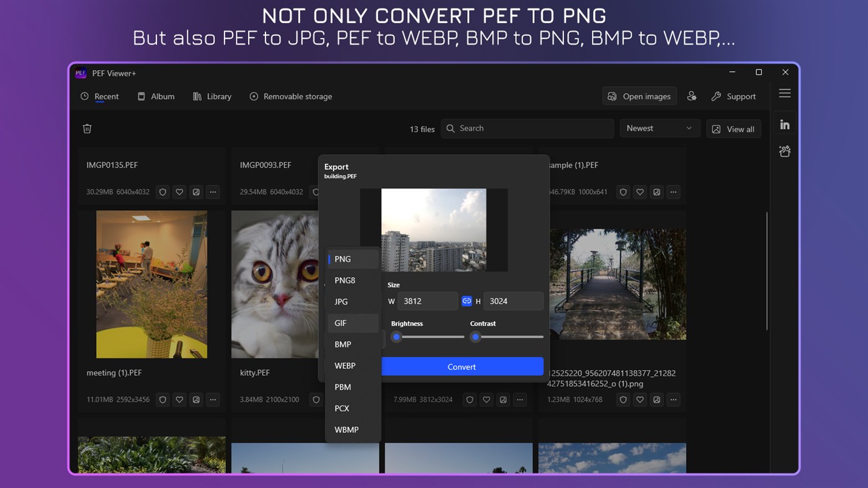868x488 pixels.
Task: Open more options for meeting (1).PEF
Action: 213,399
